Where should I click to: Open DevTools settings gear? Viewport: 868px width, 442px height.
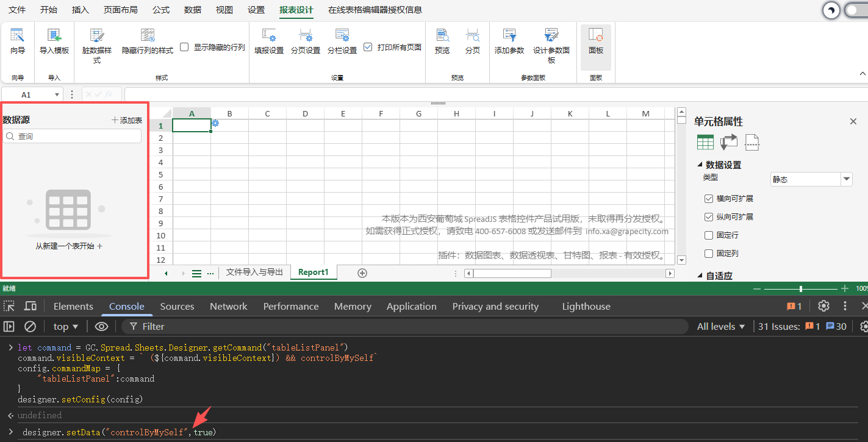[x=823, y=306]
